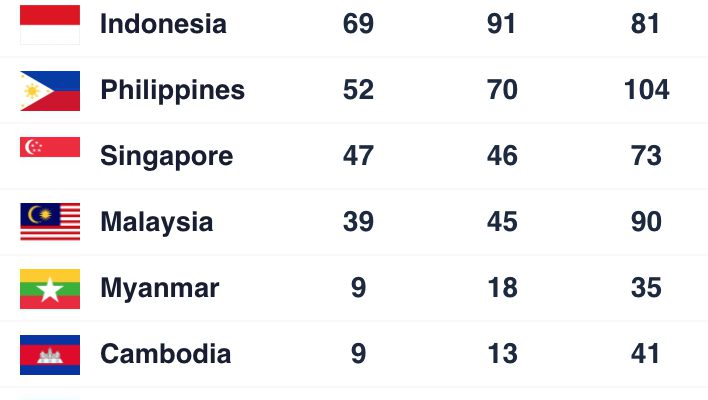Select the Cambodia country name
The width and height of the screenshot is (708, 400).
pos(165,354)
